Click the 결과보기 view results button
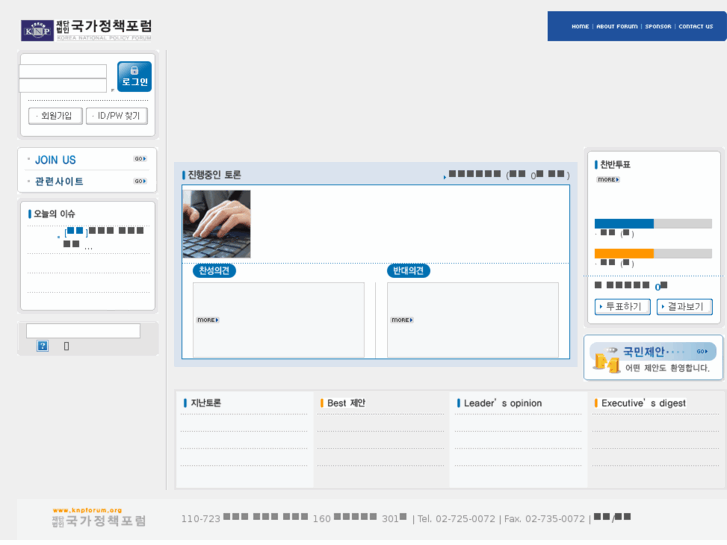Image resolution: width=727 pixels, height=545 pixels. click(x=684, y=307)
